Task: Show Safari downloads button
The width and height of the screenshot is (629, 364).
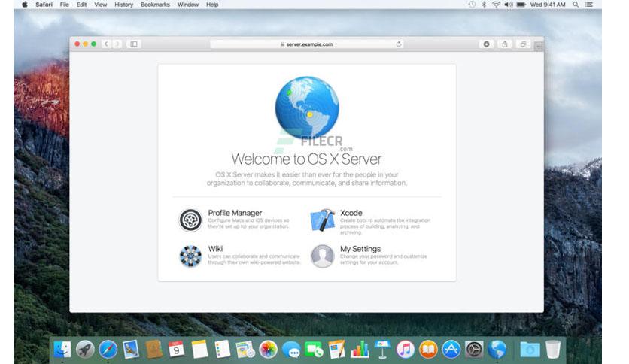Action: pos(486,44)
